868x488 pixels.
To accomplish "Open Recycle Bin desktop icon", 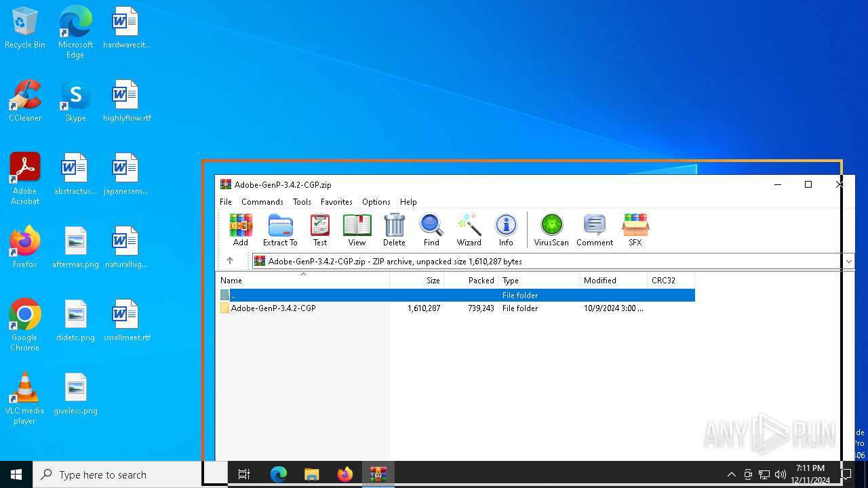I will tap(25, 28).
